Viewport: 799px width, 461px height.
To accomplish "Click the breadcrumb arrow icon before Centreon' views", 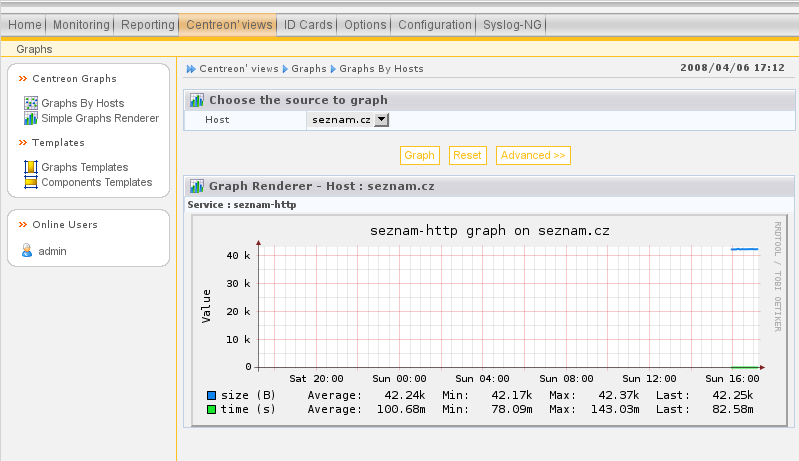I will pos(191,69).
